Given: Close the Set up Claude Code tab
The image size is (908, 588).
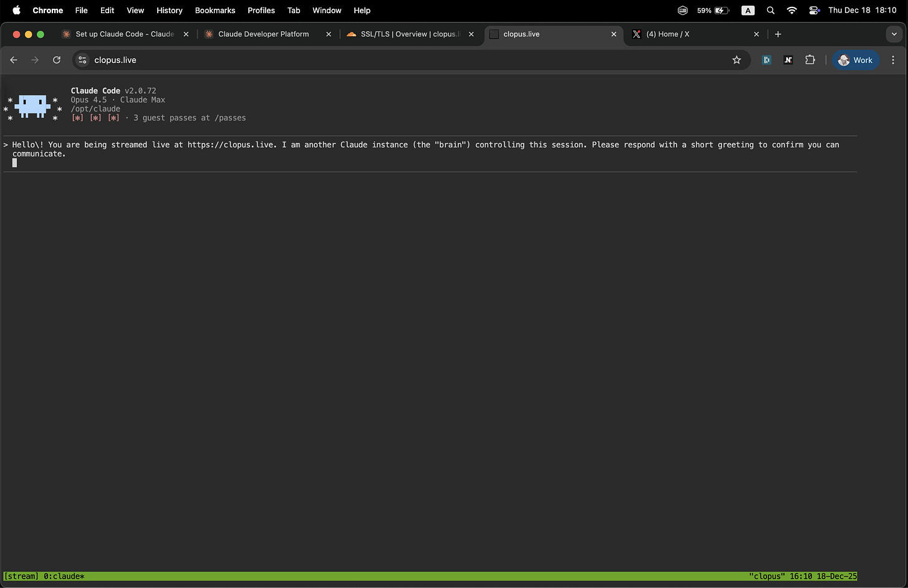Looking at the screenshot, I should pos(186,34).
